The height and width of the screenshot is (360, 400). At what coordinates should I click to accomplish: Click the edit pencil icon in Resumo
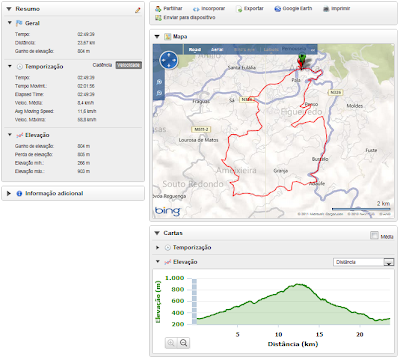(x=138, y=10)
